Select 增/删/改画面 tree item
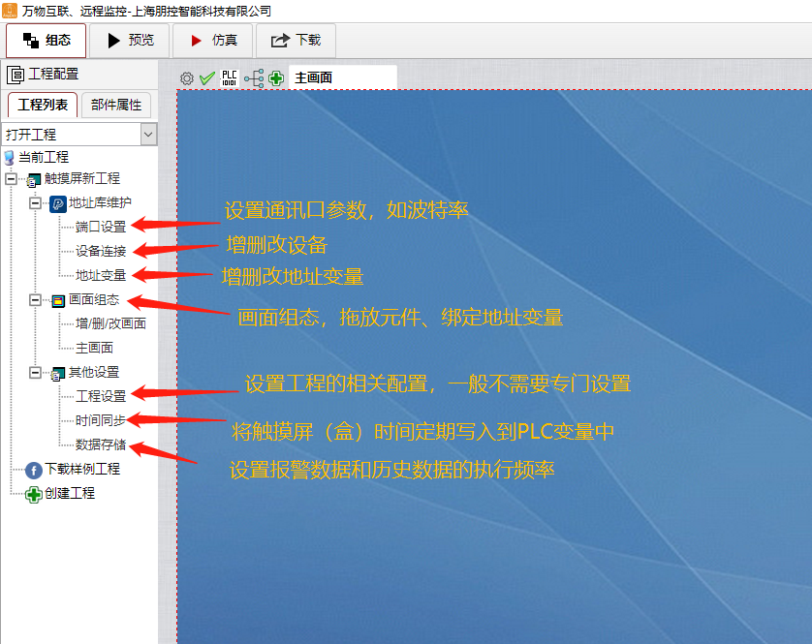The height and width of the screenshot is (644, 812). [110, 324]
